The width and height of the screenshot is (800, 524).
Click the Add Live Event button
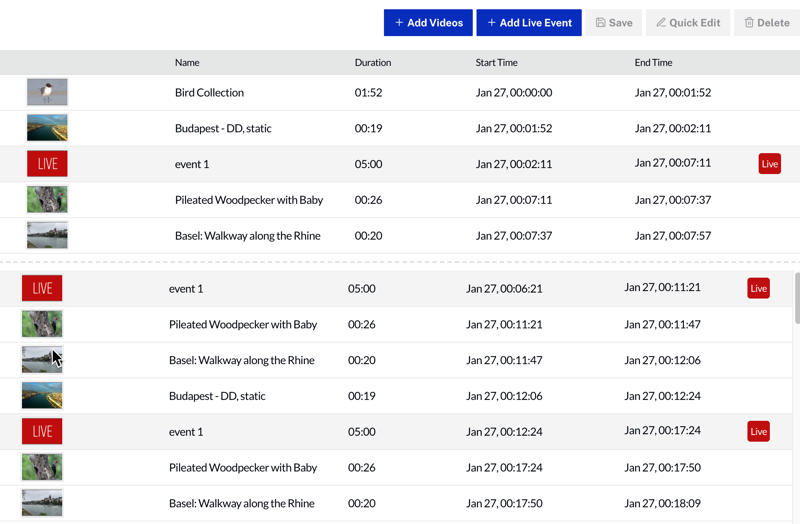click(529, 23)
